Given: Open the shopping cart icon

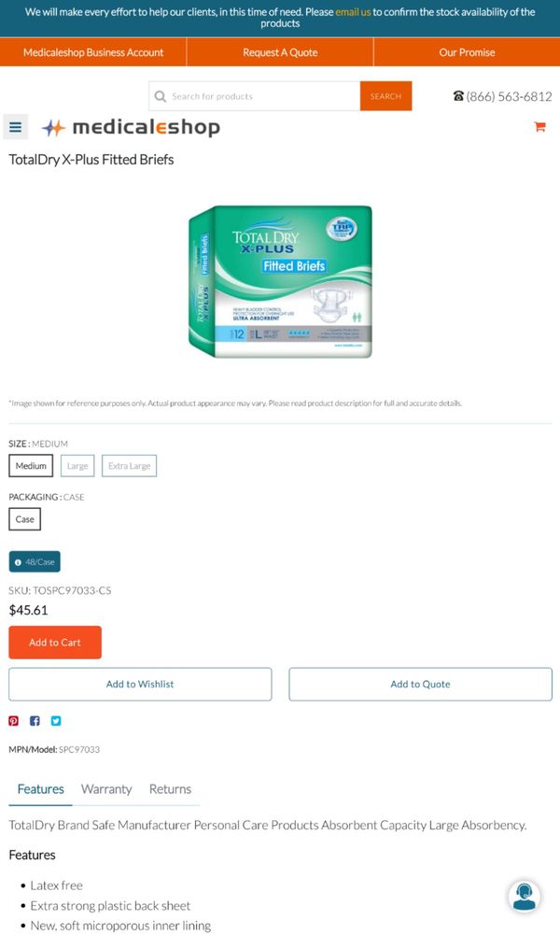Looking at the screenshot, I should pyautogui.click(x=539, y=126).
